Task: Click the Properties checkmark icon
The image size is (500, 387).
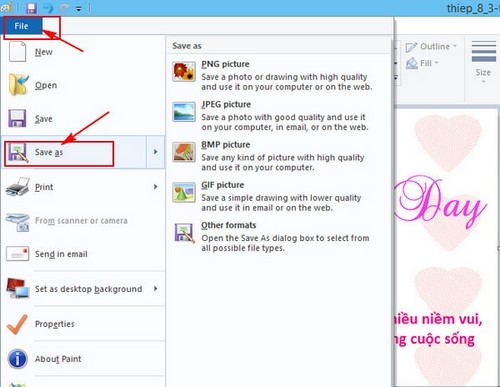Action: click(x=17, y=324)
